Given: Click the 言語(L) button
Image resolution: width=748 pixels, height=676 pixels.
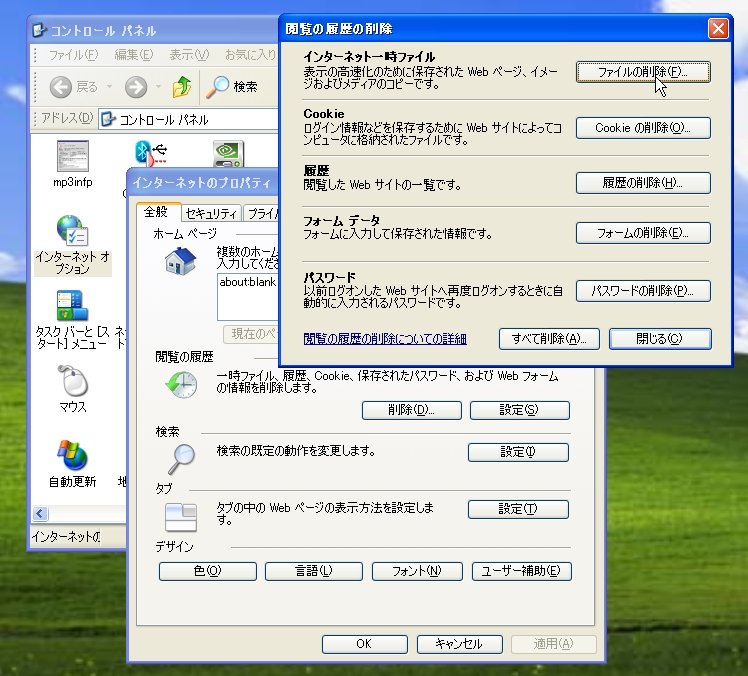Looking at the screenshot, I should 313,571.
